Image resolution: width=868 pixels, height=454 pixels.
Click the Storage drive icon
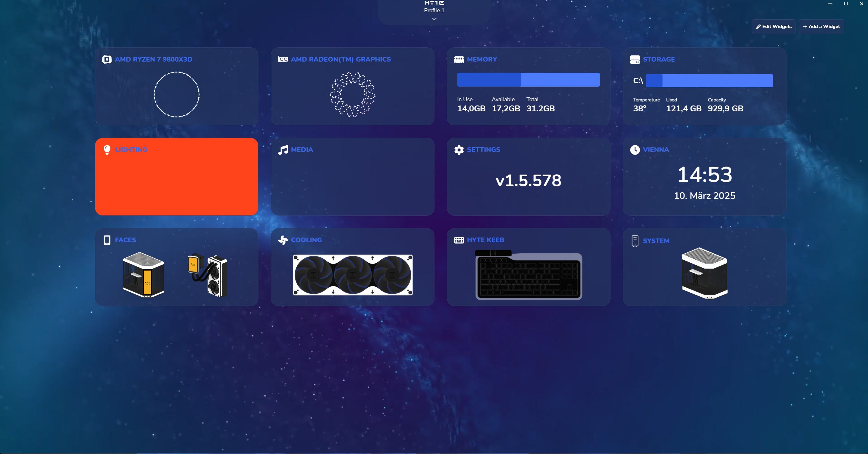point(635,59)
